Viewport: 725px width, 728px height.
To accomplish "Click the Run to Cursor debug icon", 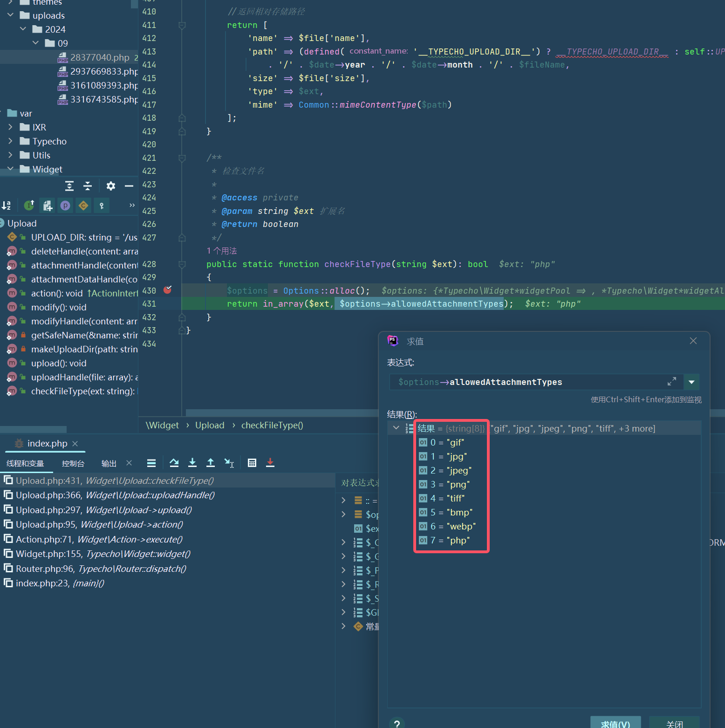I will 229,463.
